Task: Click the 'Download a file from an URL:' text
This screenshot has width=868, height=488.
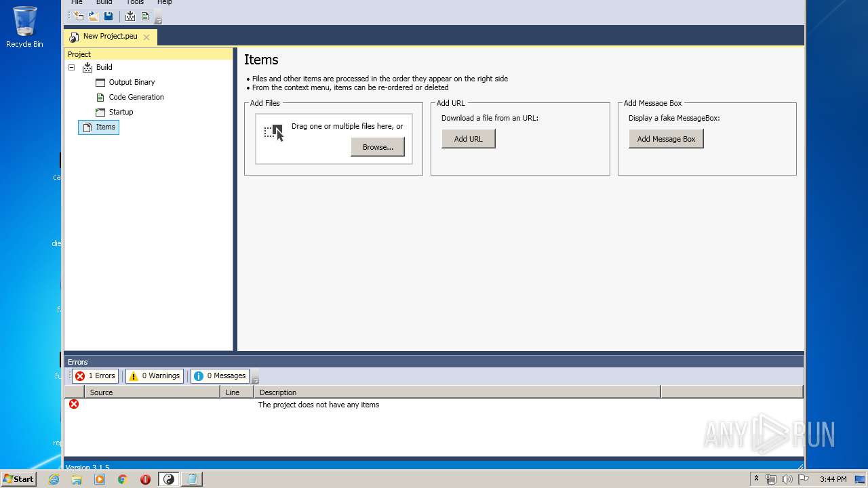Action: tap(490, 118)
